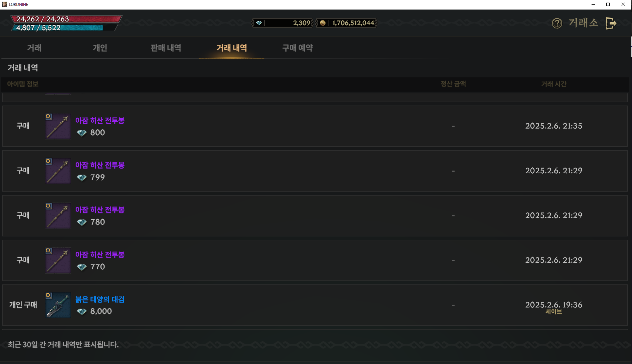Open the staff thumbnail priced 770
This screenshot has height=364, width=632.
[58, 260]
